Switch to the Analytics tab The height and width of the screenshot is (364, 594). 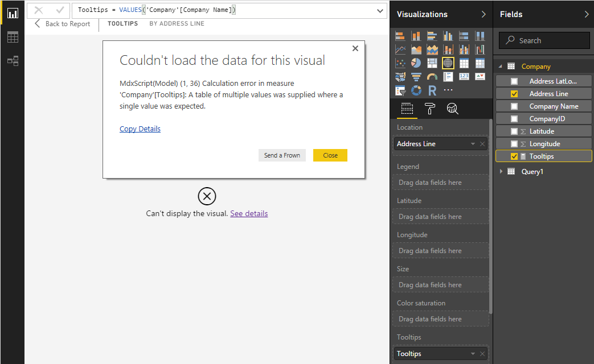452,109
